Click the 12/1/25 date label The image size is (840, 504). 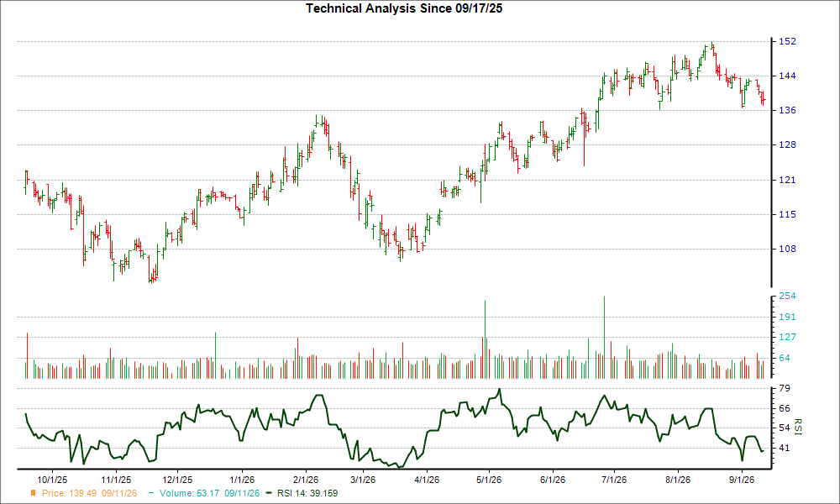pyautogui.click(x=177, y=480)
